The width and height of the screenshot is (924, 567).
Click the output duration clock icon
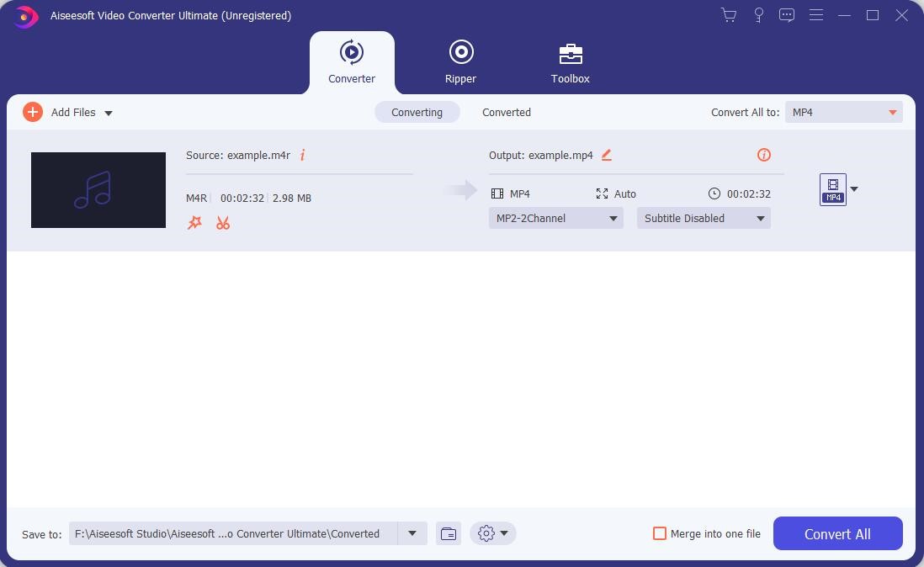click(714, 193)
